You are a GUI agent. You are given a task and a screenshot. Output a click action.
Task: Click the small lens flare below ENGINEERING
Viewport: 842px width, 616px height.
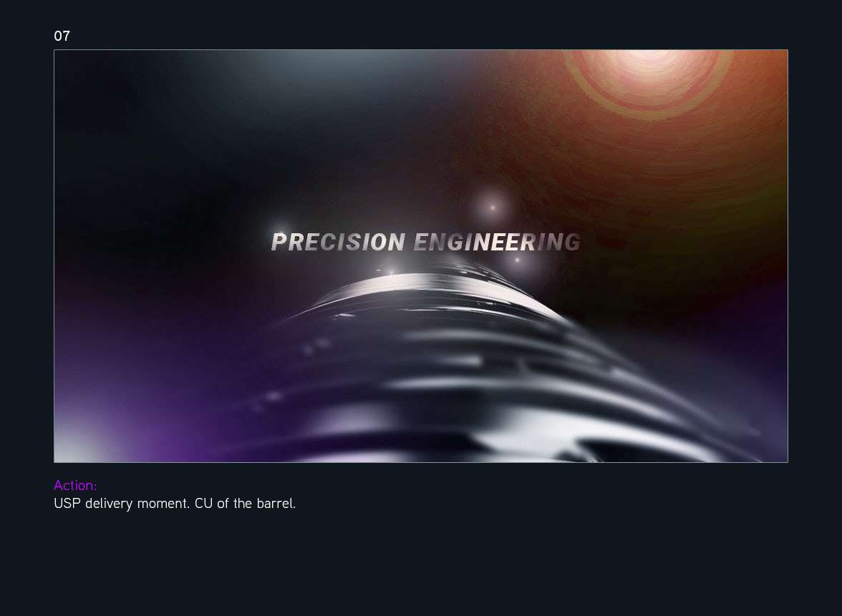tap(517, 260)
